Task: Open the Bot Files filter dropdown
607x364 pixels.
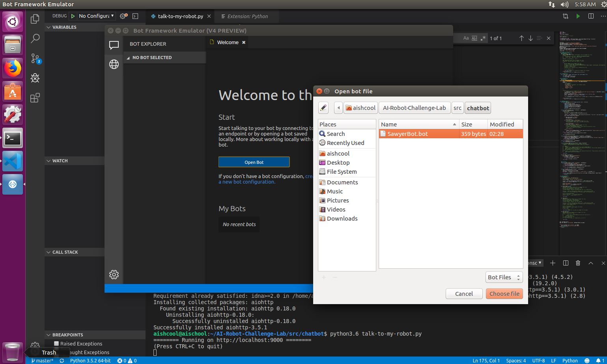Action: (x=504, y=277)
